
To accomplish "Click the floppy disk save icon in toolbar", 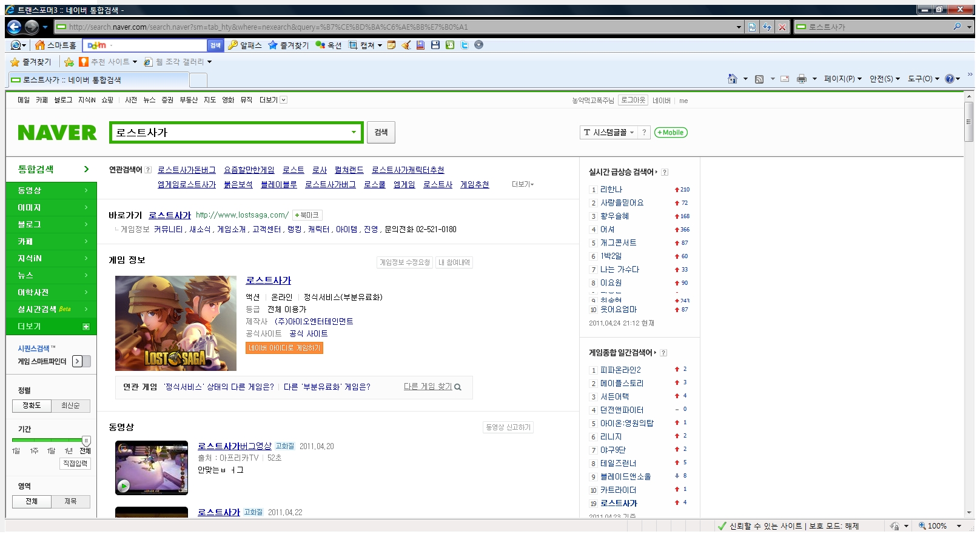I will click(x=435, y=45).
